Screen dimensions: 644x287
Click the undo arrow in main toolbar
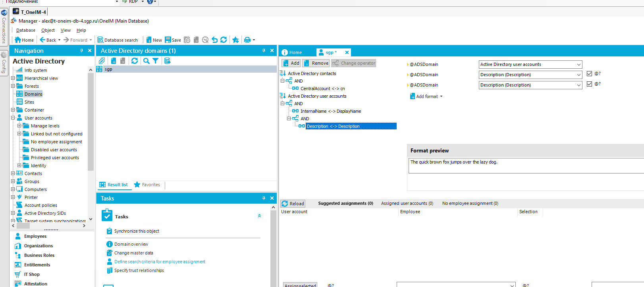click(x=215, y=40)
